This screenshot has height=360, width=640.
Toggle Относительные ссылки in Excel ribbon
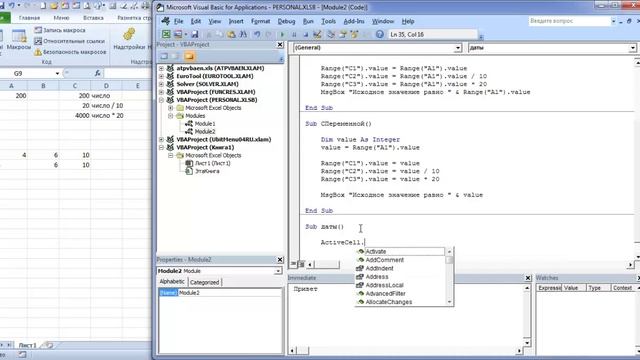click(x=70, y=41)
